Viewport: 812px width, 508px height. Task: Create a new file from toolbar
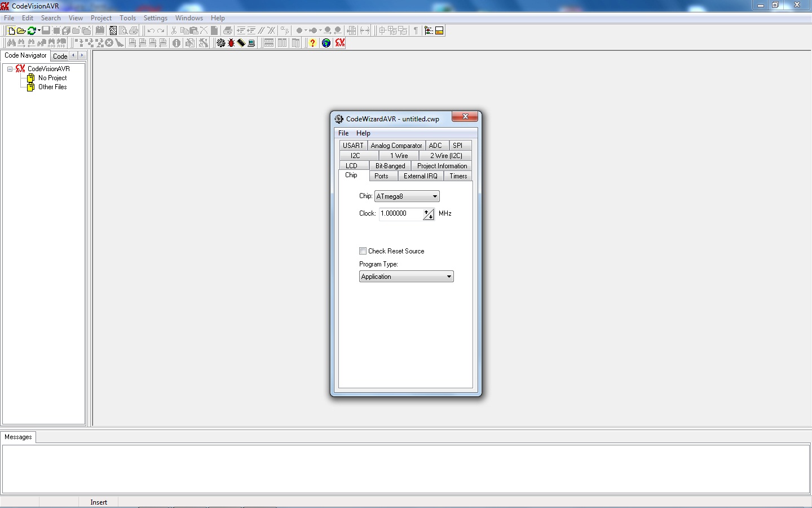click(x=11, y=30)
